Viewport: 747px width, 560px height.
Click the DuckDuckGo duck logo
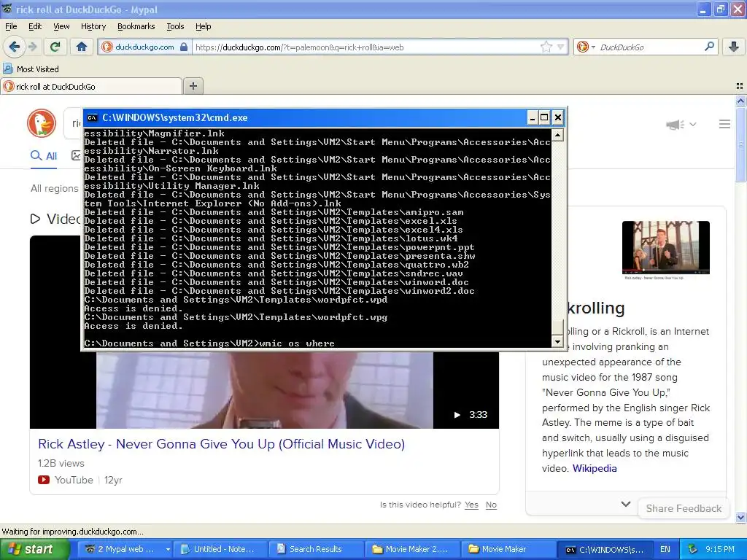coord(42,123)
